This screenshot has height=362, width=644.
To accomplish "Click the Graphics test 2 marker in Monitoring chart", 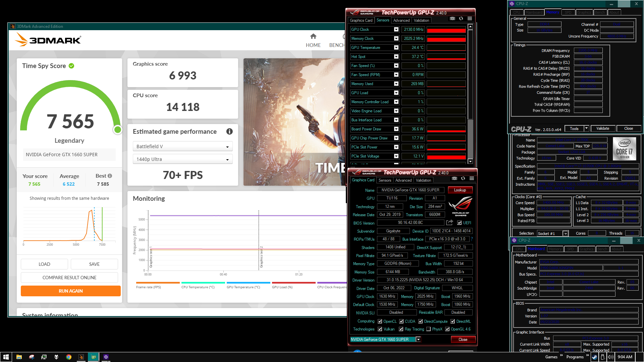I will point(261,257).
